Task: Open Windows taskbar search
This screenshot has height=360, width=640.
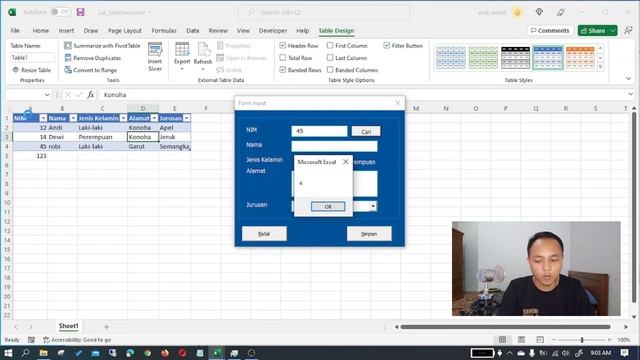Action: tap(25, 353)
